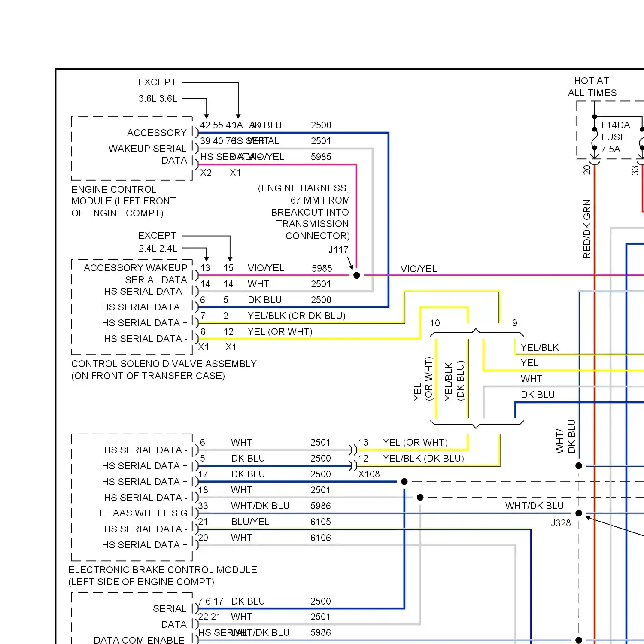Click 'YEL (OR WHT)' at X108 pin 13
Image resolution: width=644 pixels, height=644 pixels.
pos(415,442)
